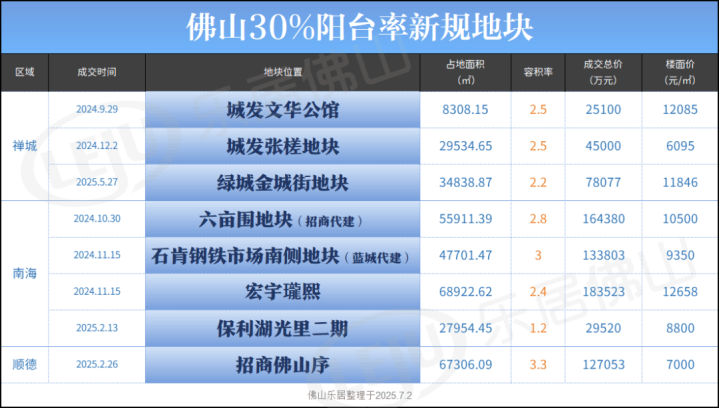Click the footer 佛山乐居整理于2025.7.2

tap(360, 395)
